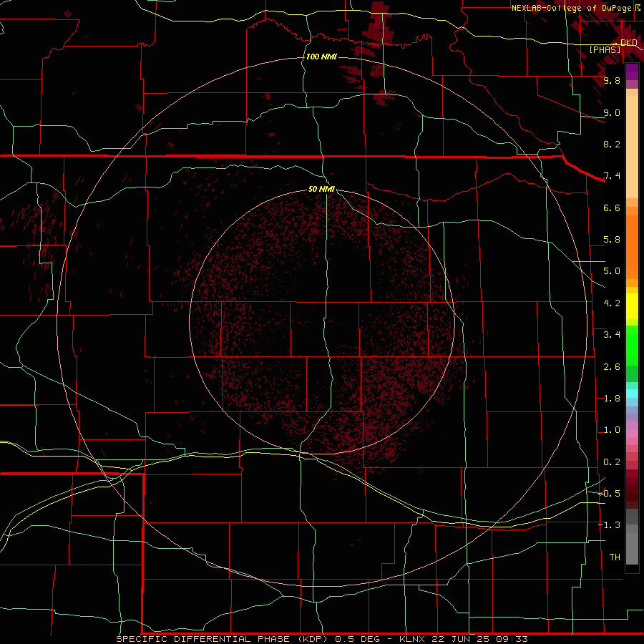The height and width of the screenshot is (644, 644).
Task: Click the 1.8 value on the color scale
Action: (612, 399)
